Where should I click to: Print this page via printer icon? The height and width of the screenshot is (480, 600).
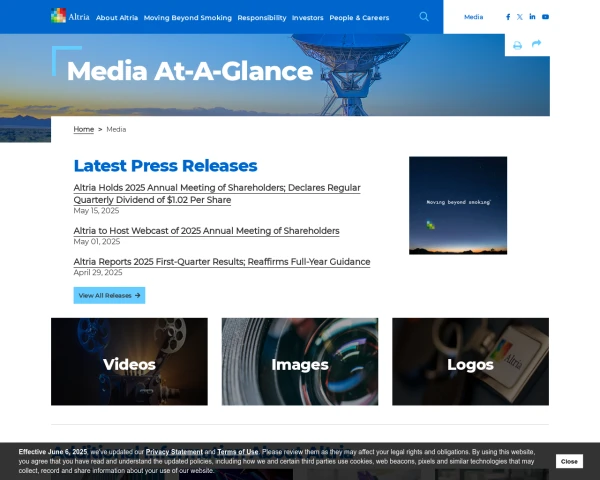tap(517, 46)
